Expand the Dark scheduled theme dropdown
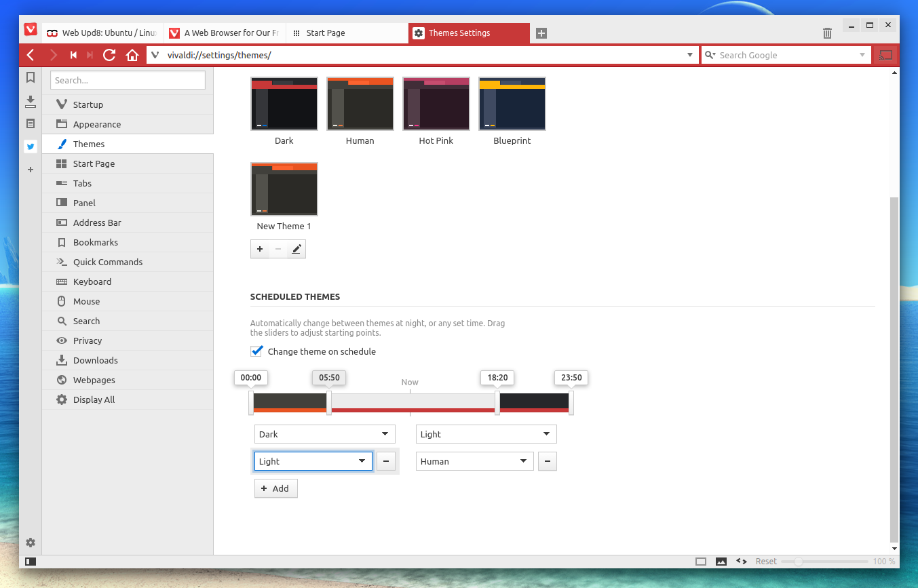This screenshot has width=918, height=588. point(324,434)
